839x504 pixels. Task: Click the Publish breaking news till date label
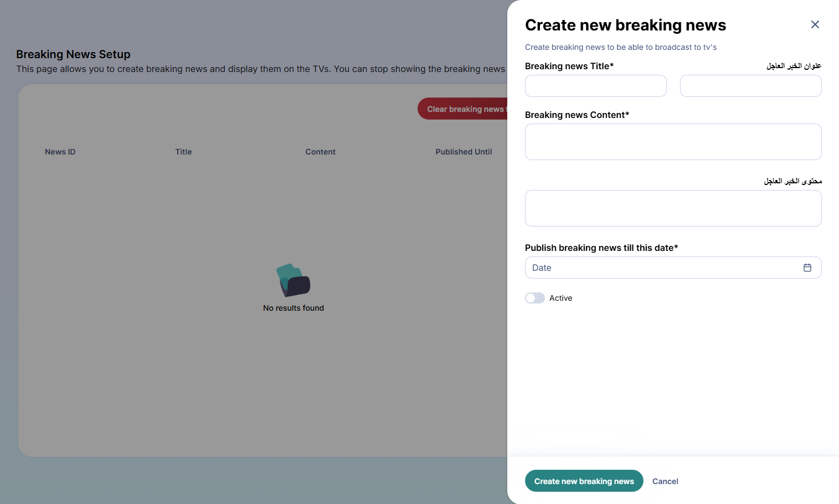click(601, 248)
